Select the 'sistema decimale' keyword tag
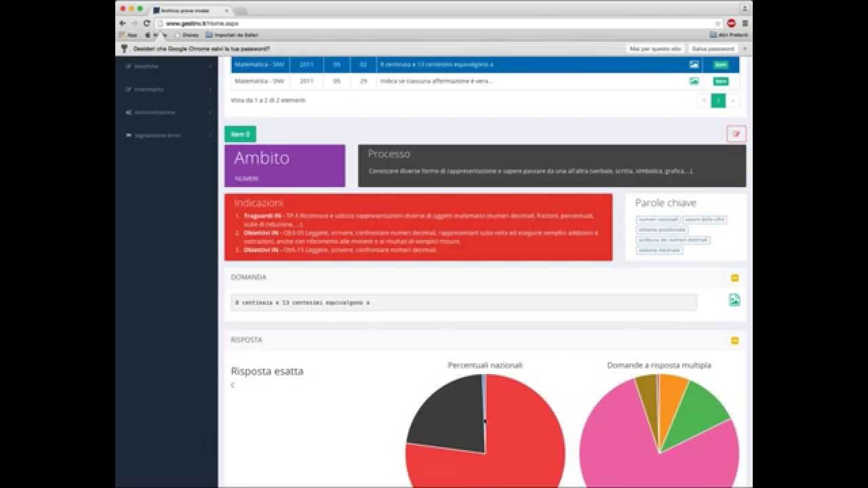868x488 pixels. (x=659, y=250)
